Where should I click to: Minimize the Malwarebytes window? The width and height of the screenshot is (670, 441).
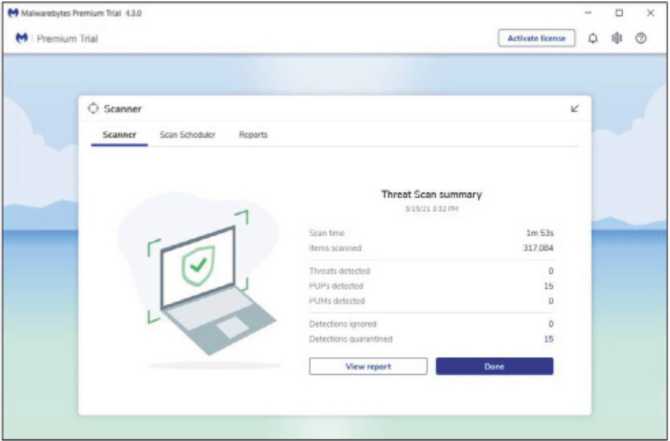point(588,13)
